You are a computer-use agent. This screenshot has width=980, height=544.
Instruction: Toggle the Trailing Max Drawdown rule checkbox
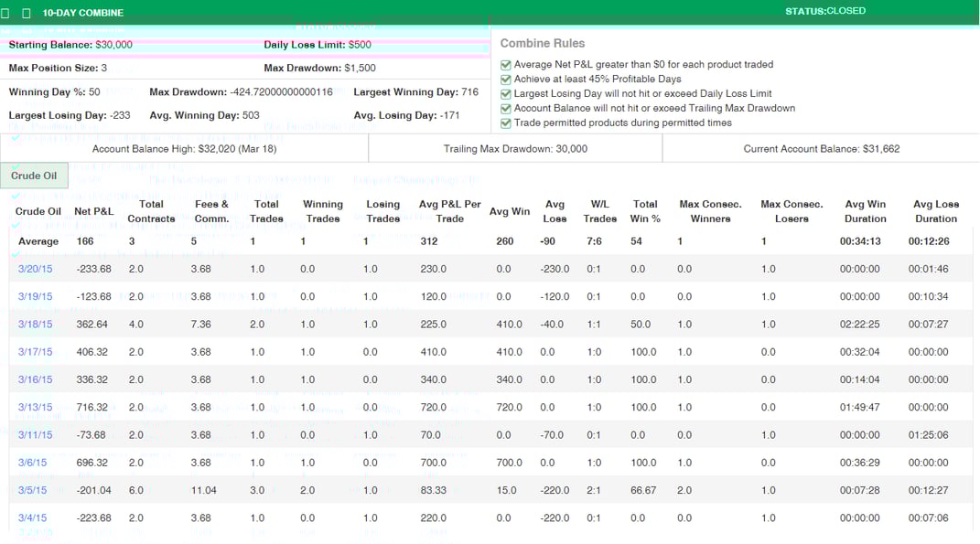[506, 109]
